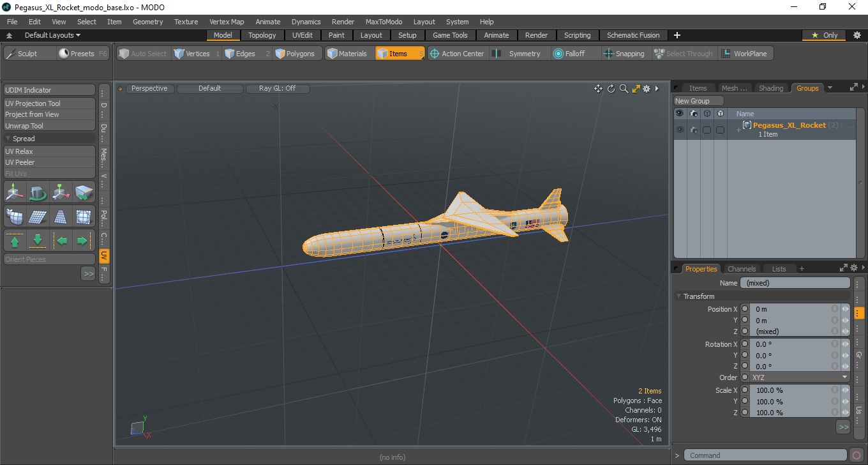Collapse the Transform section
Screen dimensions: 868x465
coord(678,296)
